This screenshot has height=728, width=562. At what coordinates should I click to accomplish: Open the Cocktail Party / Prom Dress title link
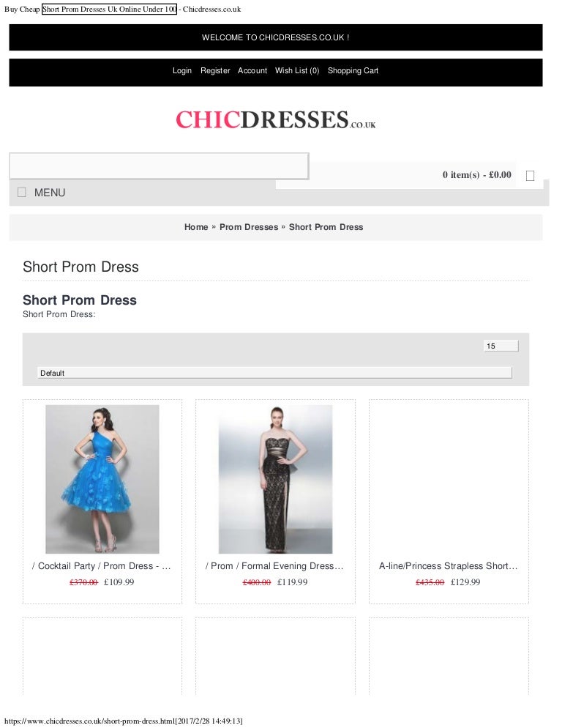[x=102, y=566]
